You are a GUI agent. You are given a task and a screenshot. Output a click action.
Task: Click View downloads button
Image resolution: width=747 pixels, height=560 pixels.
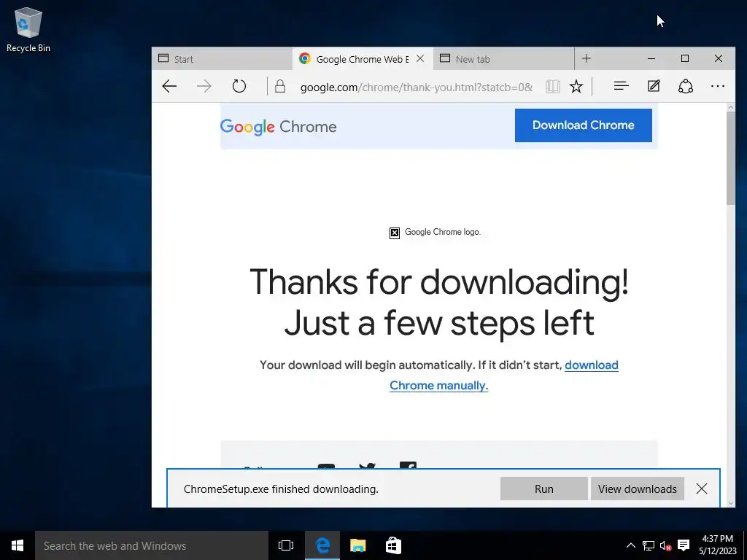[x=638, y=489]
